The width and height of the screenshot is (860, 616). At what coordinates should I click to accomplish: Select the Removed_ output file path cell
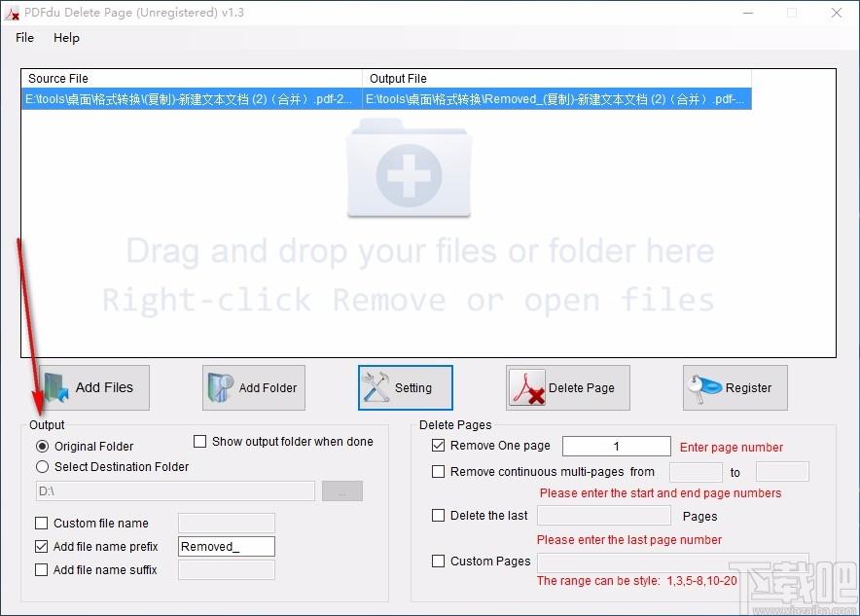(x=556, y=99)
